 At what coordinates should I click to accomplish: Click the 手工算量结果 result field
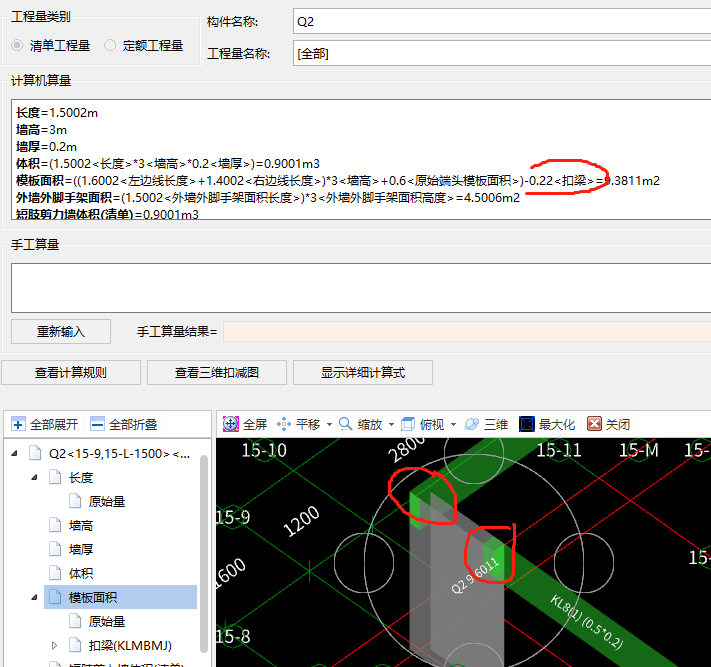pyautogui.click(x=467, y=331)
